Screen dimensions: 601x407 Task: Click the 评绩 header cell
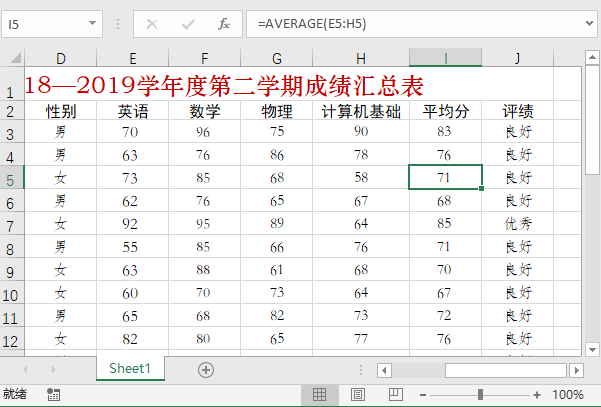coord(517,111)
